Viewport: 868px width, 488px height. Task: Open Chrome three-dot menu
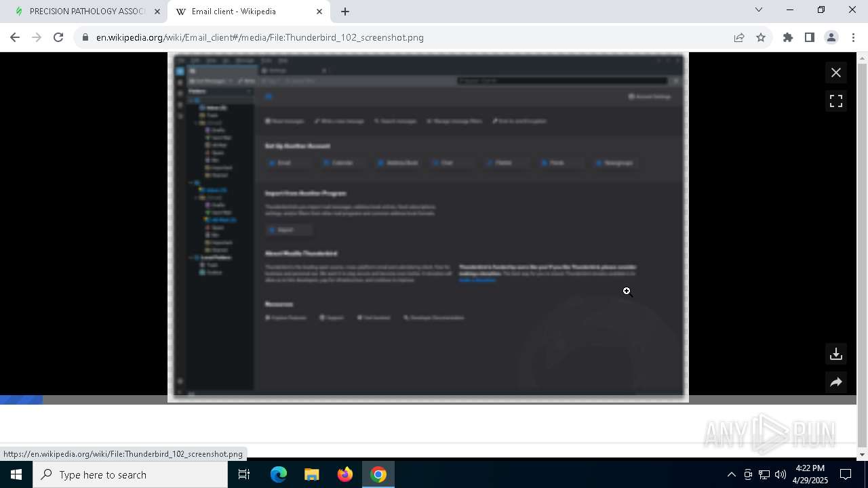pyautogui.click(x=853, y=38)
